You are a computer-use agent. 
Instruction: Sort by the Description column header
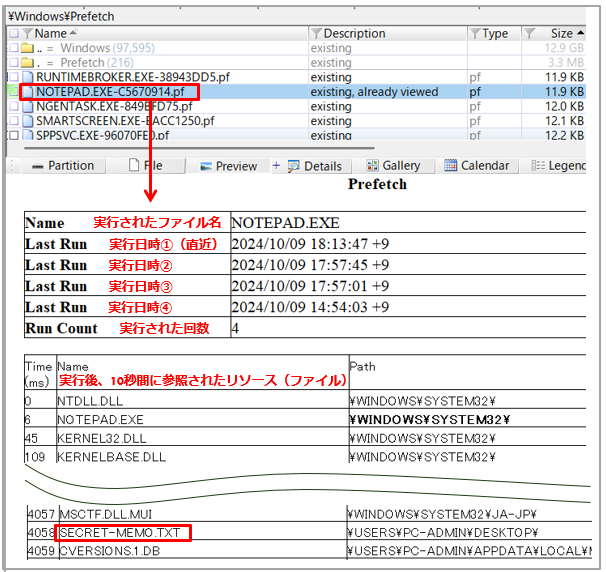tap(354, 34)
